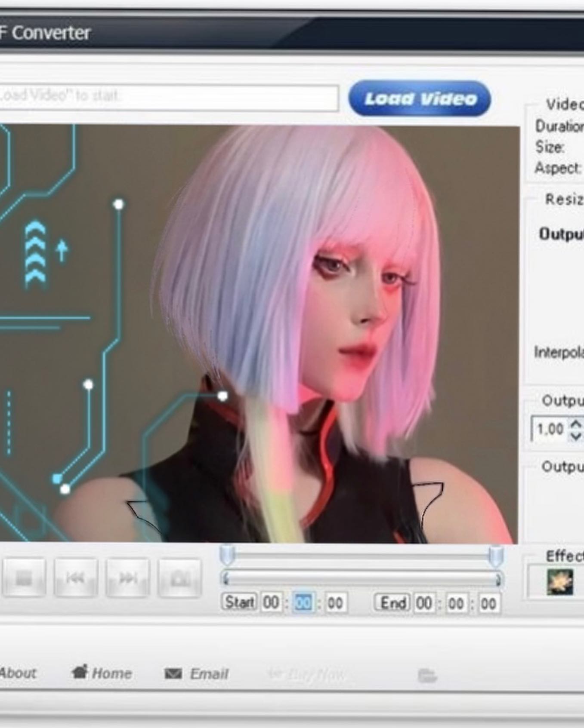Click the Load Video button
The image size is (584, 728).
(420, 99)
